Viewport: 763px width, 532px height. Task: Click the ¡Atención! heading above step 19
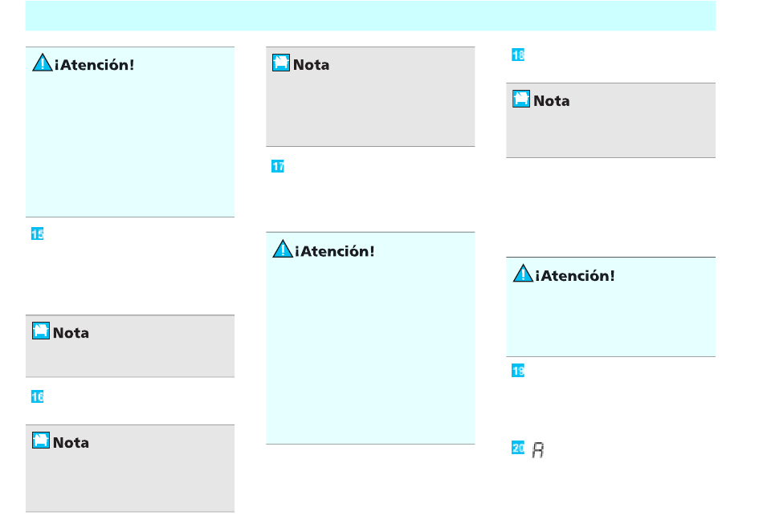tap(575, 276)
